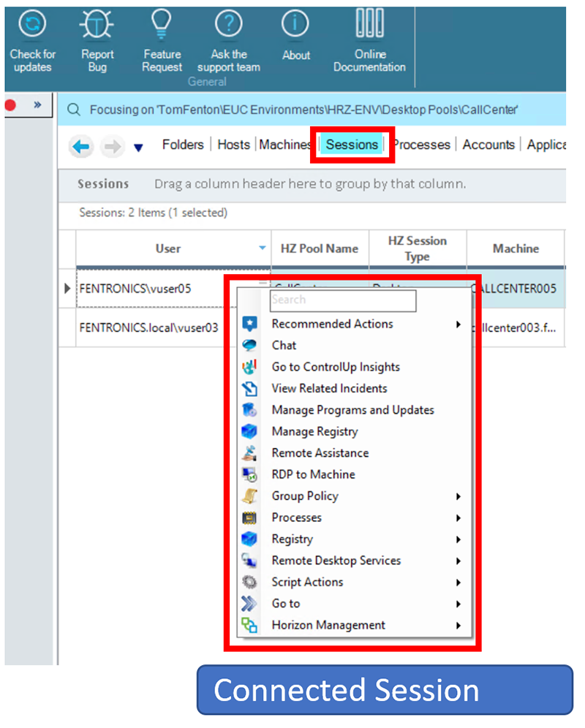
Task: Click the row indicator arrow for vuser05
Action: point(67,288)
